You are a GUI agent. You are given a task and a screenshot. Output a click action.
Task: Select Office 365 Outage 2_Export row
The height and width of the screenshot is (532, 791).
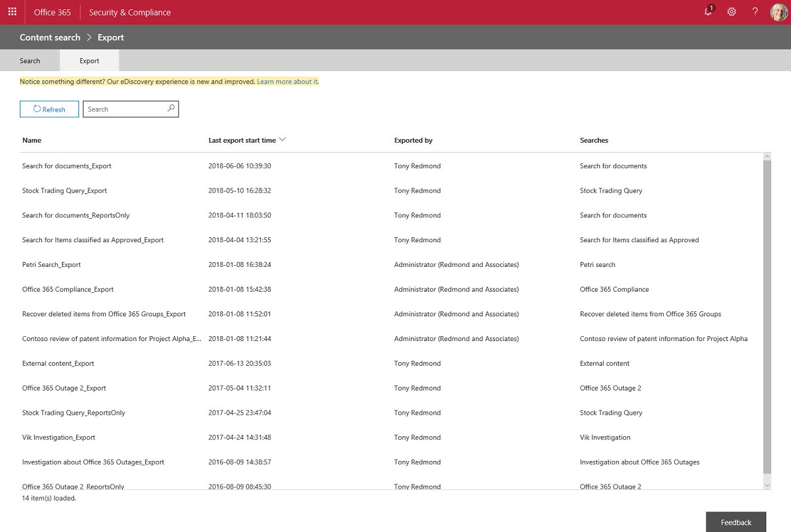(x=391, y=388)
